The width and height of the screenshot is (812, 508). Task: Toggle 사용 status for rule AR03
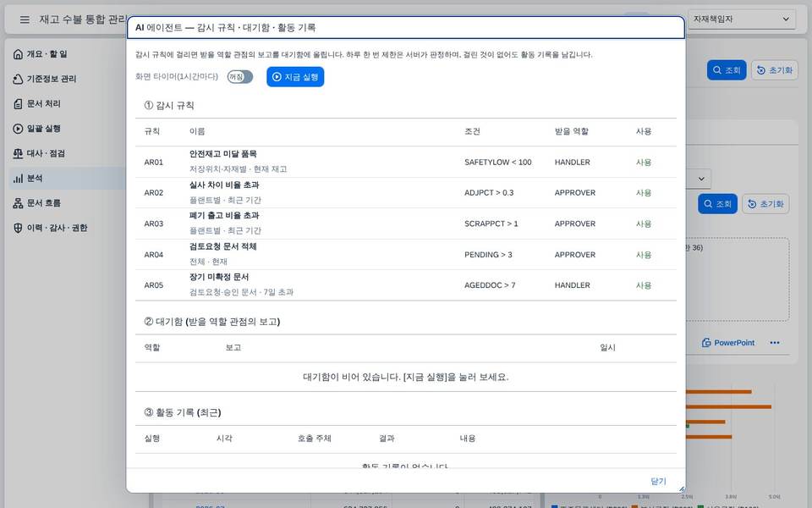(644, 224)
